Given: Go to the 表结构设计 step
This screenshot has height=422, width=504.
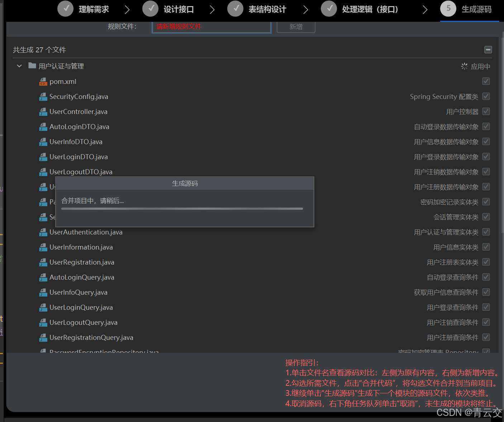Looking at the screenshot, I should coord(257,9).
